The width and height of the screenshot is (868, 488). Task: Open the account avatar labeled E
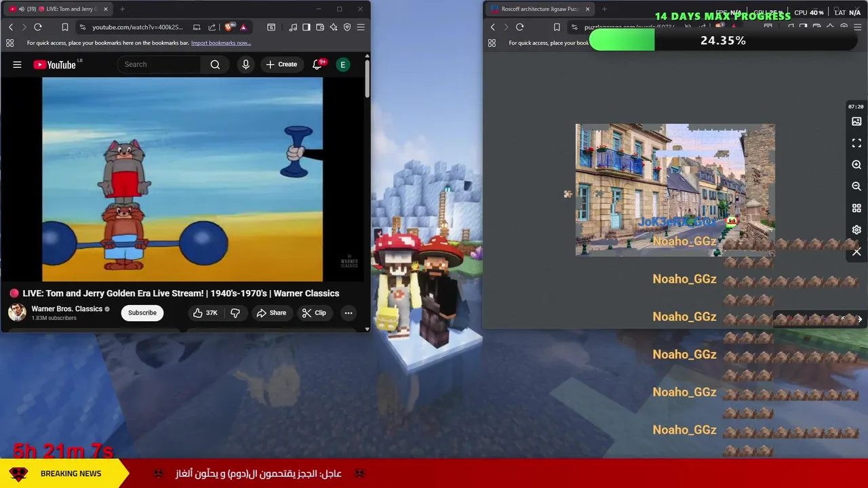tap(342, 64)
